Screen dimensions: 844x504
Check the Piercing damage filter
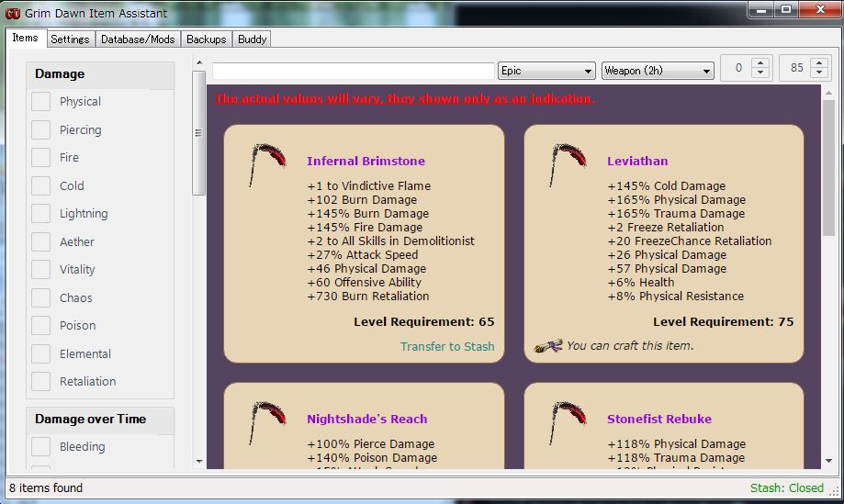41,129
